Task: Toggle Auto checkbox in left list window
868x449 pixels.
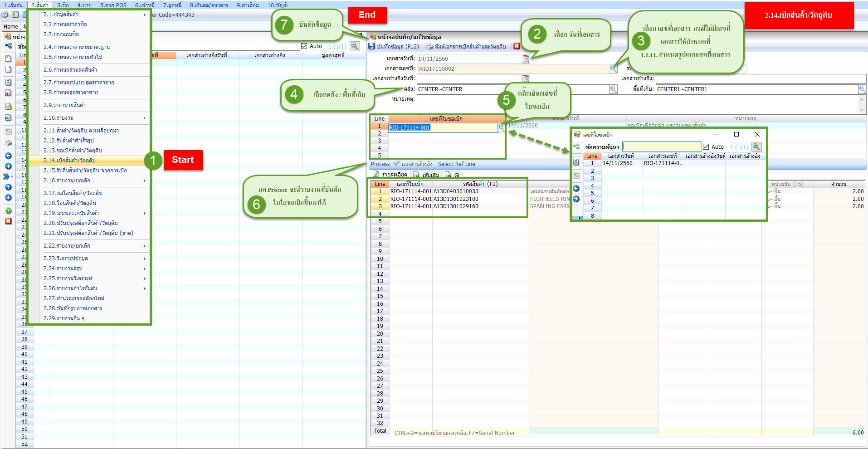Action: point(304,46)
